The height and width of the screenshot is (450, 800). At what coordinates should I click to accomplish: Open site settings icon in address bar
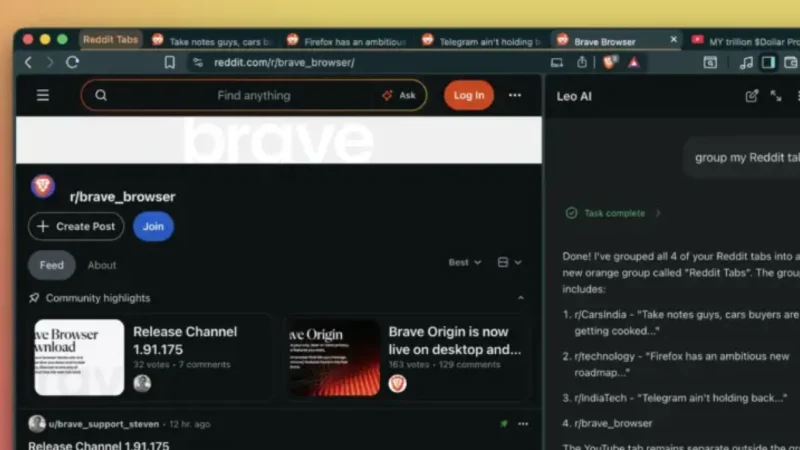pos(198,62)
